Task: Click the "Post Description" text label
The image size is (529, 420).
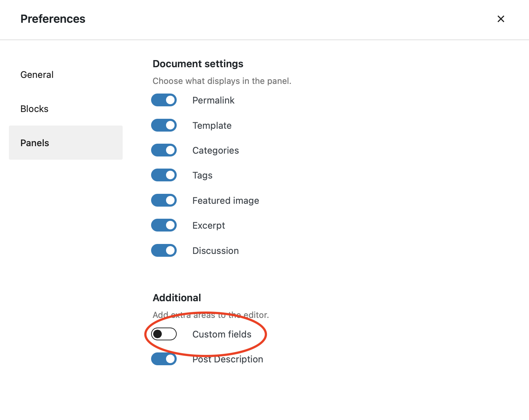Action: click(x=228, y=360)
